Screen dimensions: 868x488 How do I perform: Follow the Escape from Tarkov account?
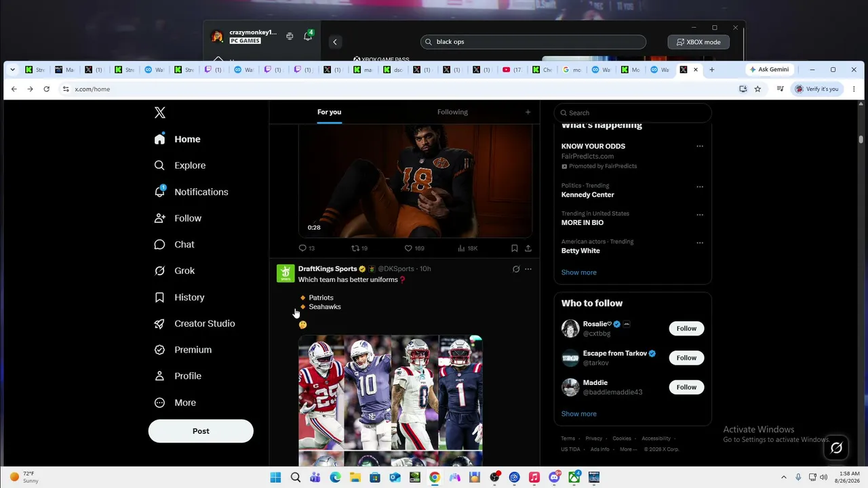686,358
